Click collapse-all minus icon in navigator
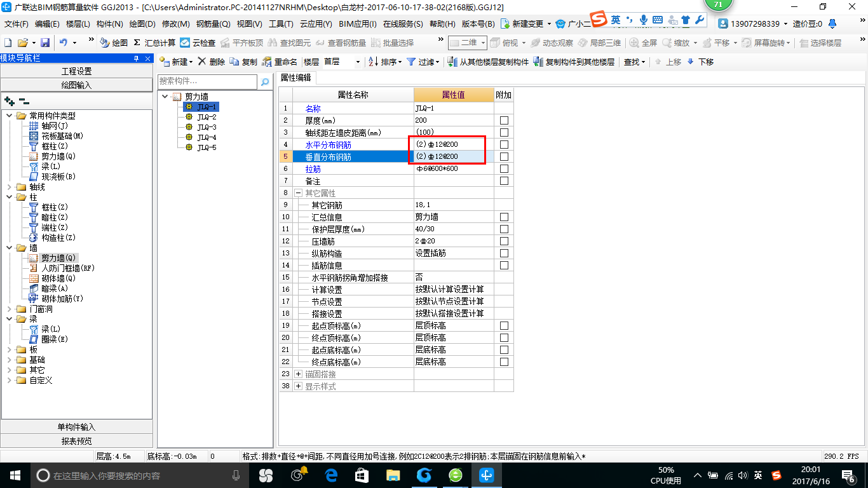The image size is (868, 488). click(24, 101)
